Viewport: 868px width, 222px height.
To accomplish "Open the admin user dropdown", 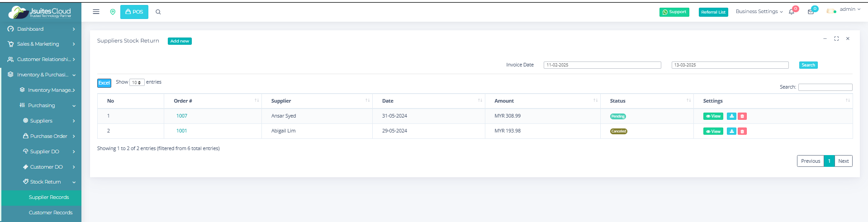I will (x=844, y=10).
